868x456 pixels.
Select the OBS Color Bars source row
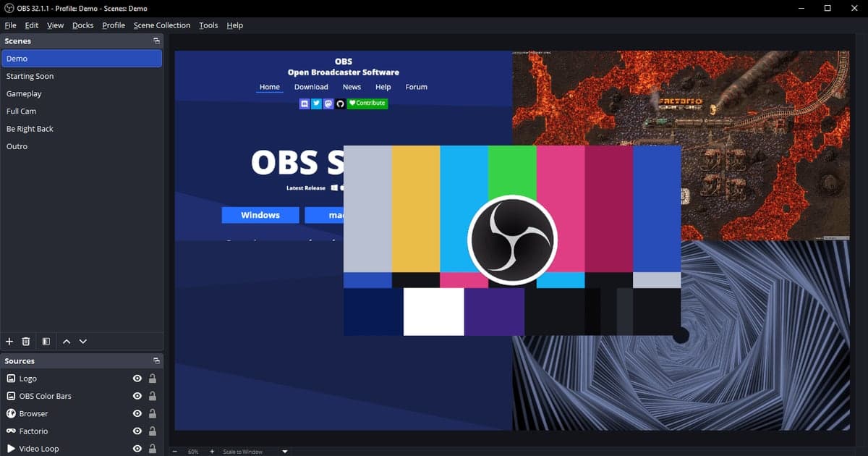click(81, 396)
